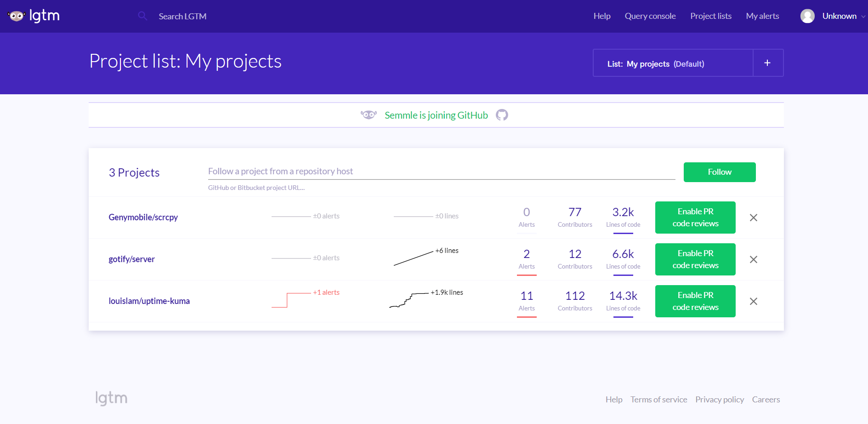
Task: Enable PR code reviews for louislam/uptime-kuma
Action: coord(695,301)
